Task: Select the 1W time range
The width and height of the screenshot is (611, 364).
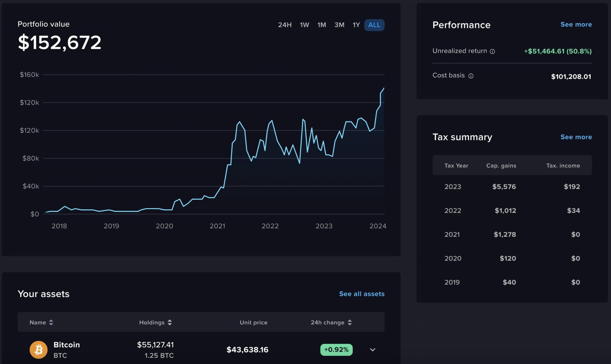Action: coord(304,25)
